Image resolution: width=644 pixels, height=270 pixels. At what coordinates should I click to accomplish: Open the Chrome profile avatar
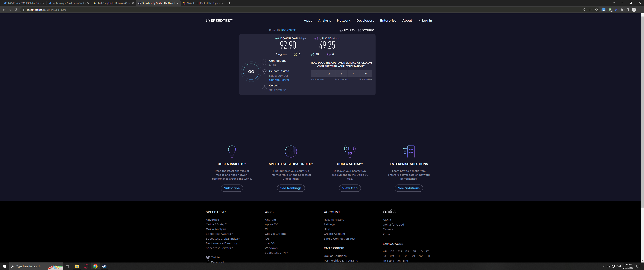click(634, 10)
